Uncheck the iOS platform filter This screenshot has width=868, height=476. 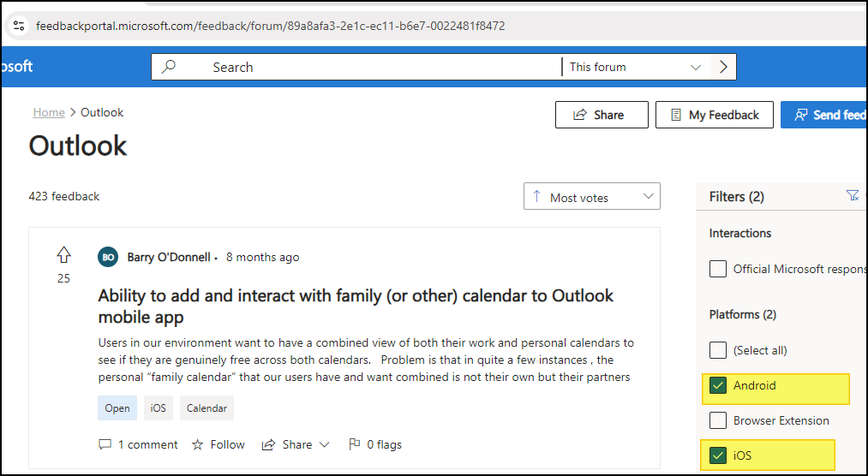coord(718,455)
